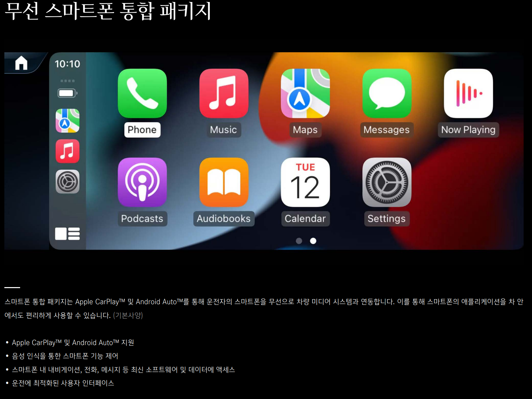Open Settings from the CarPlay sidebar
The width and height of the screenshot is (532, 399).
(x=67, y=182)
